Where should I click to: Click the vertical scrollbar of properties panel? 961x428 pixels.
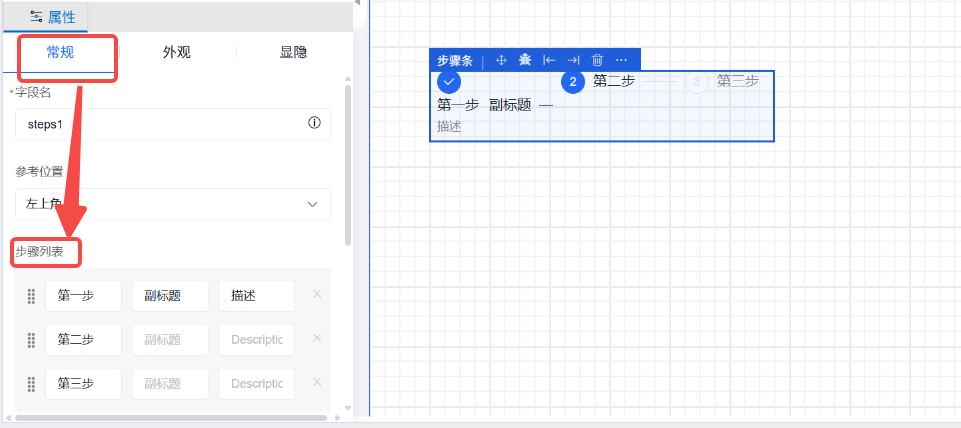(348, 164)
